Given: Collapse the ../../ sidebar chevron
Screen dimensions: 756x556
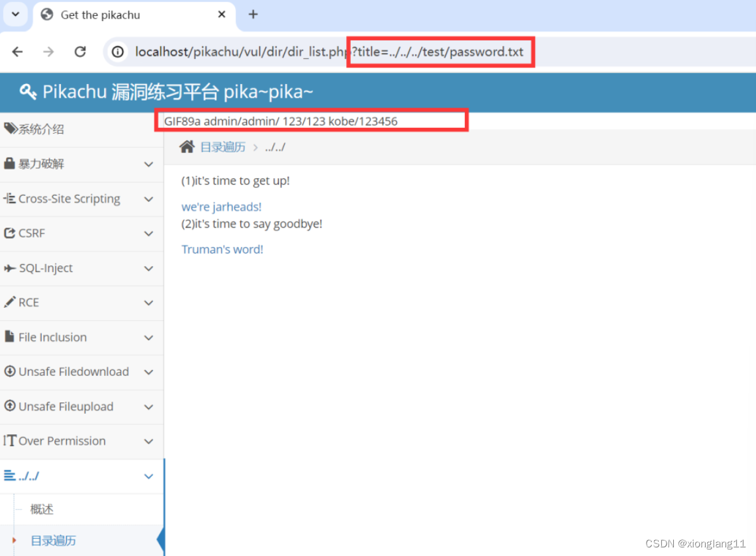Looking at the screenshot, I should point(148,477).
